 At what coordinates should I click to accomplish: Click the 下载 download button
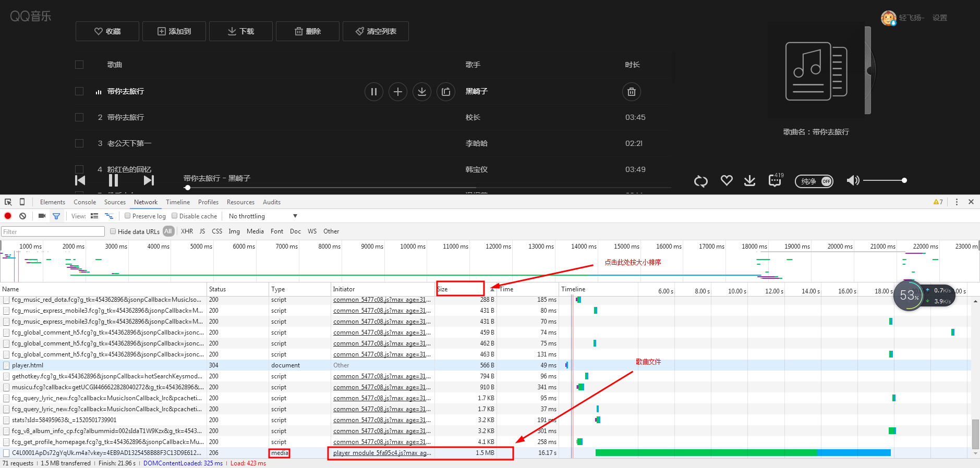[x=241, y=31]
